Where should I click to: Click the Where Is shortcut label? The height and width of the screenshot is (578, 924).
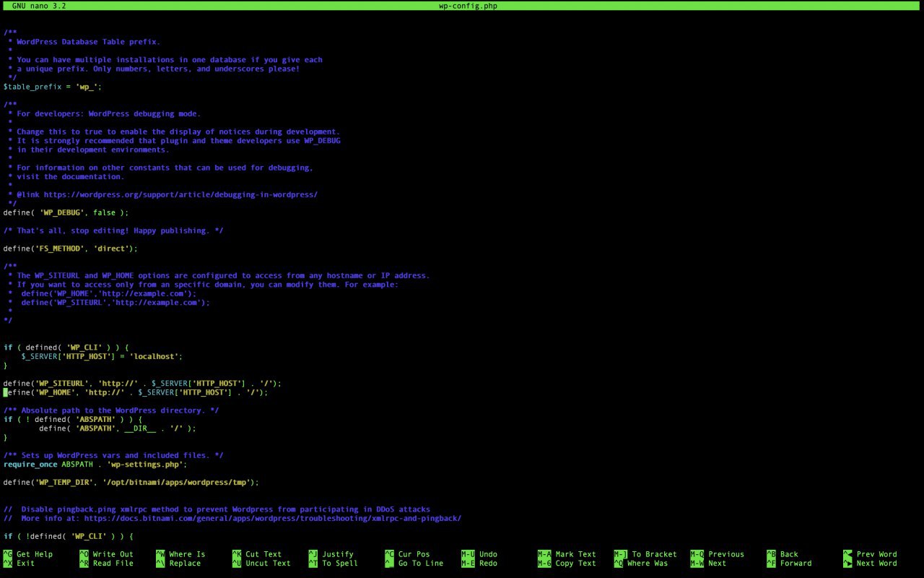(x=187, y=554)
